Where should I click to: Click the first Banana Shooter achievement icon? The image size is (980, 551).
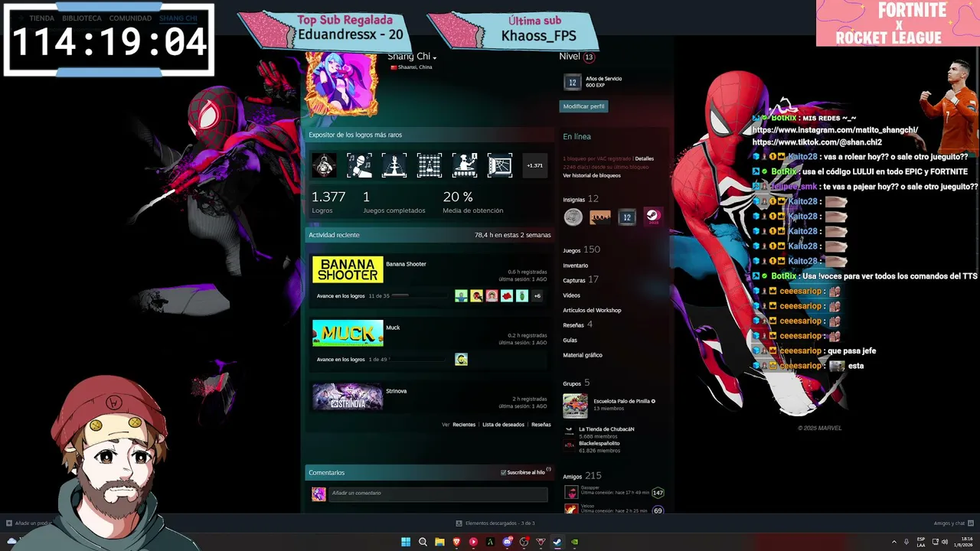461,295
